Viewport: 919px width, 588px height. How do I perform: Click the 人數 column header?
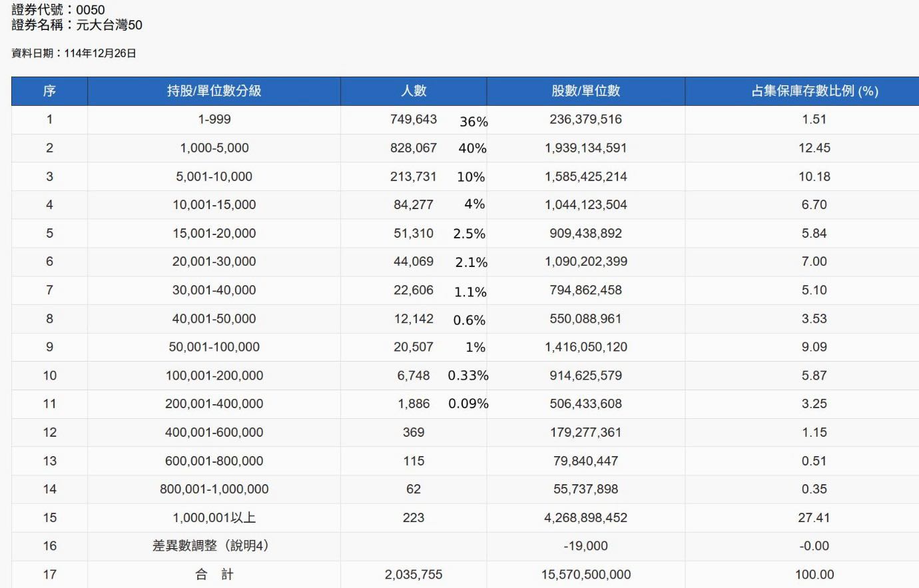[414, 91]
